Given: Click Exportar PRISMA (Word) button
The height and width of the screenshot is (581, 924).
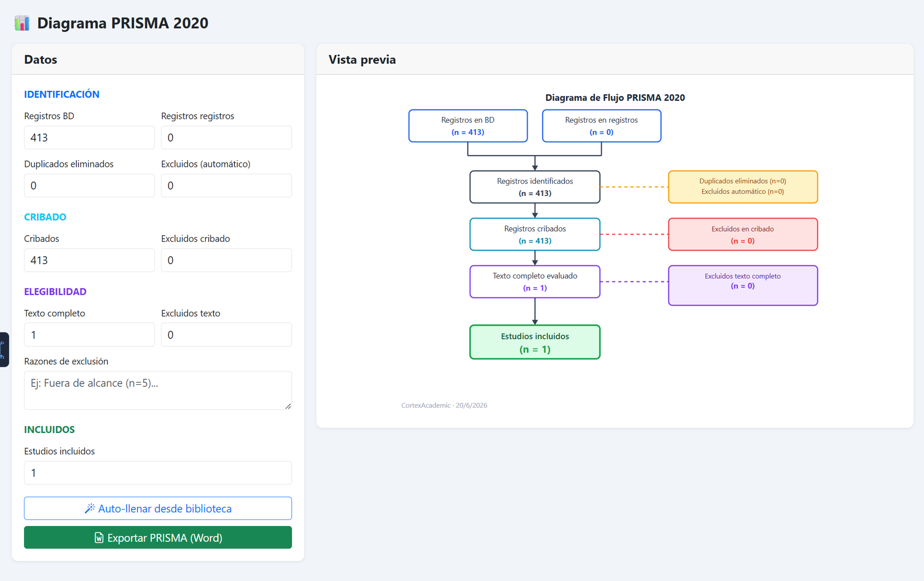Looking at the screenshot, I should 158,538.
